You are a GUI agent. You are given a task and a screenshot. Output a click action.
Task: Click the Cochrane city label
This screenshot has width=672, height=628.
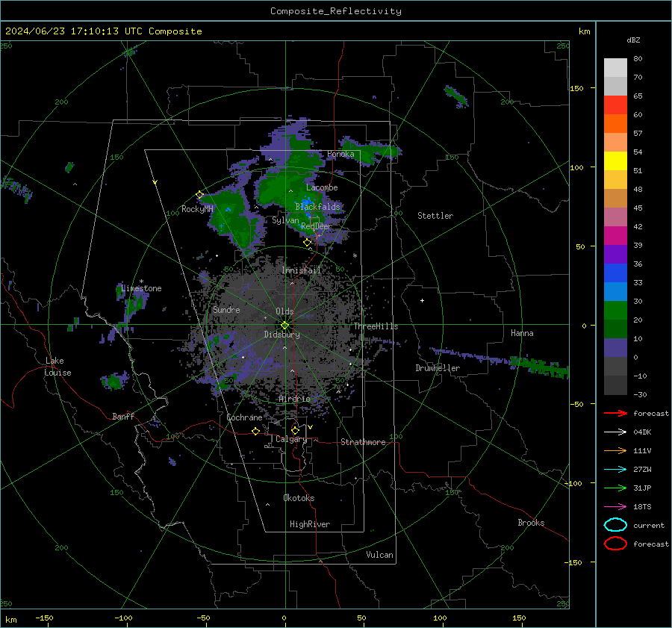click(x=244, y=417)
